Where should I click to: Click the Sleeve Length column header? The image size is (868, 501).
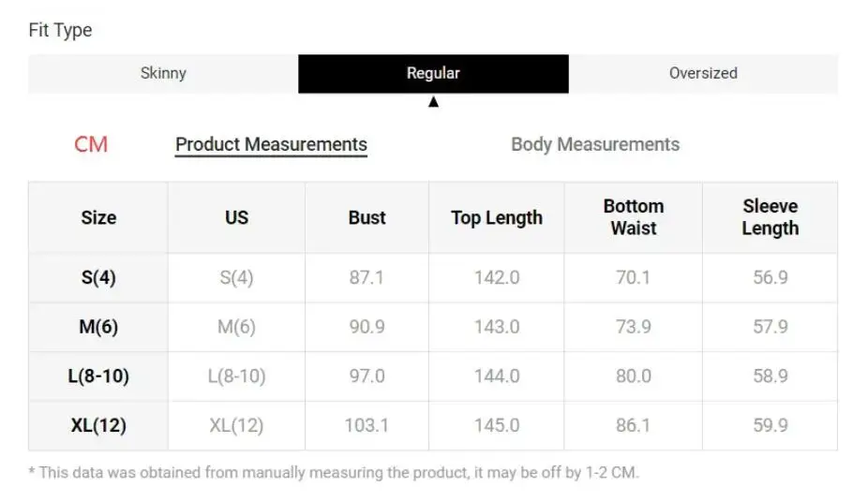770,218
